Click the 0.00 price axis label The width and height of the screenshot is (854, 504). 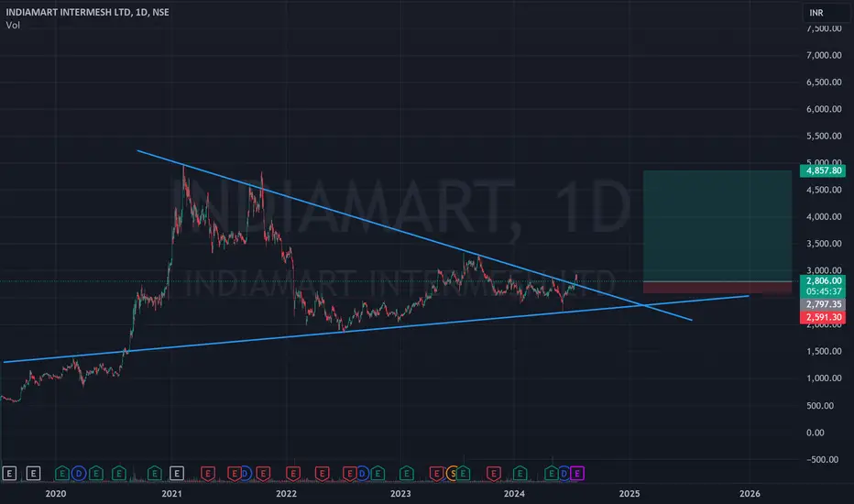(816, 433)
